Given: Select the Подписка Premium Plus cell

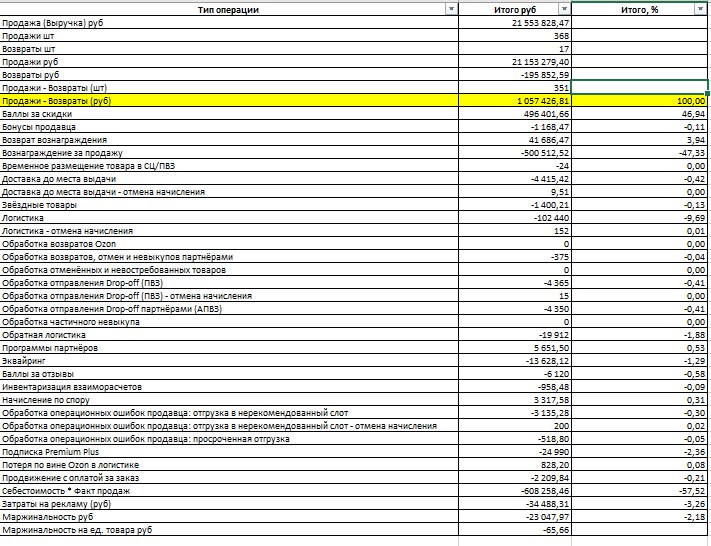Looking at the screenshot, I should pyautogui.click(x=229, y=452).
